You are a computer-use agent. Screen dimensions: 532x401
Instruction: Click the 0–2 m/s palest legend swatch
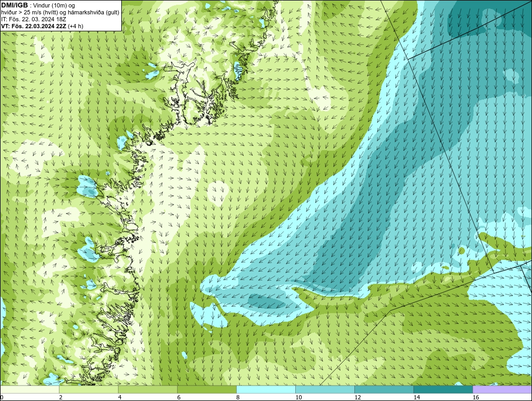click(x=30, y=389)
